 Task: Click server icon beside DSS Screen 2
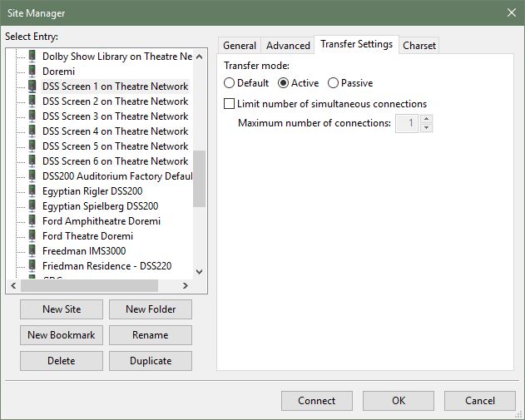point(32,101)
